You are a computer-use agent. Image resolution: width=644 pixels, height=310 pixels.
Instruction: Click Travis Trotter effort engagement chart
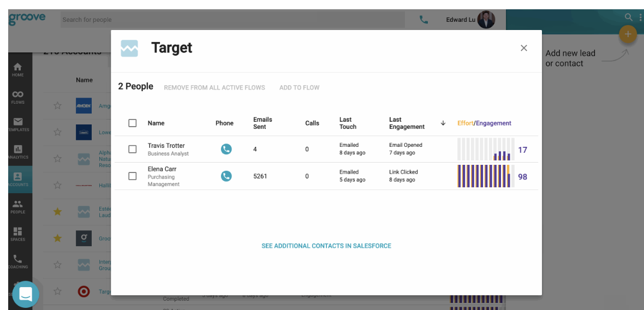pos(486,149)
